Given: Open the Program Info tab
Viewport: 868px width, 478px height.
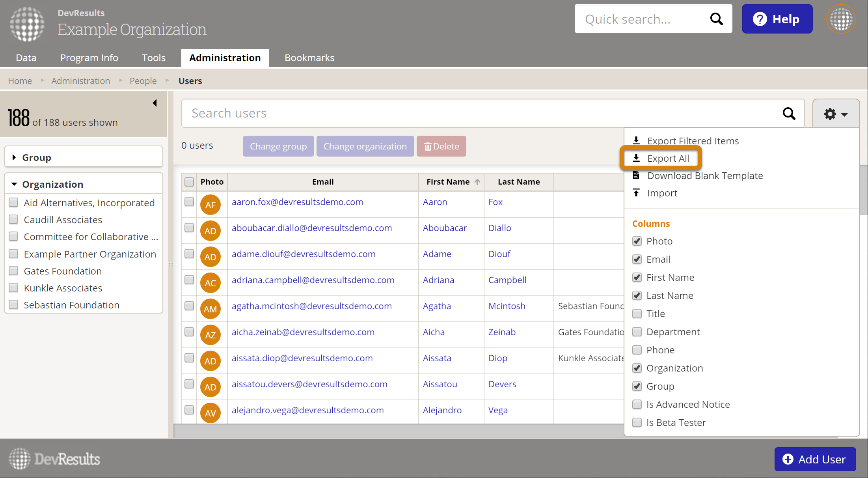Looking at the screenshot, I should pyautogui.click(x=89, y=58).
